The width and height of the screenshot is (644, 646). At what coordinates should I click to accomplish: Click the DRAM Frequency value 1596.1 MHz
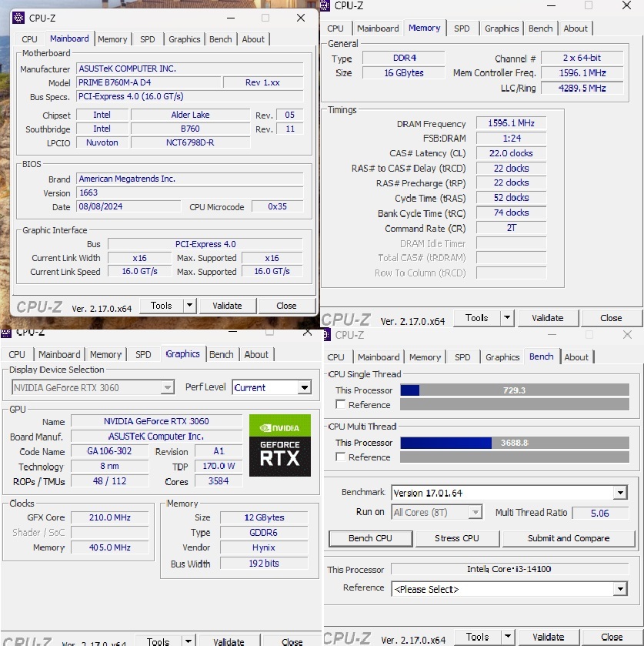[x=512, y=122]
